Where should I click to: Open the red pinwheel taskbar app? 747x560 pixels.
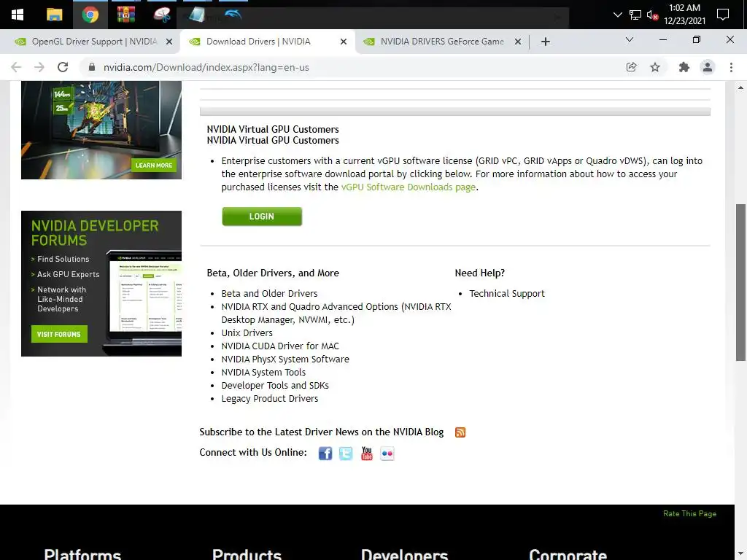pos(162,15)
